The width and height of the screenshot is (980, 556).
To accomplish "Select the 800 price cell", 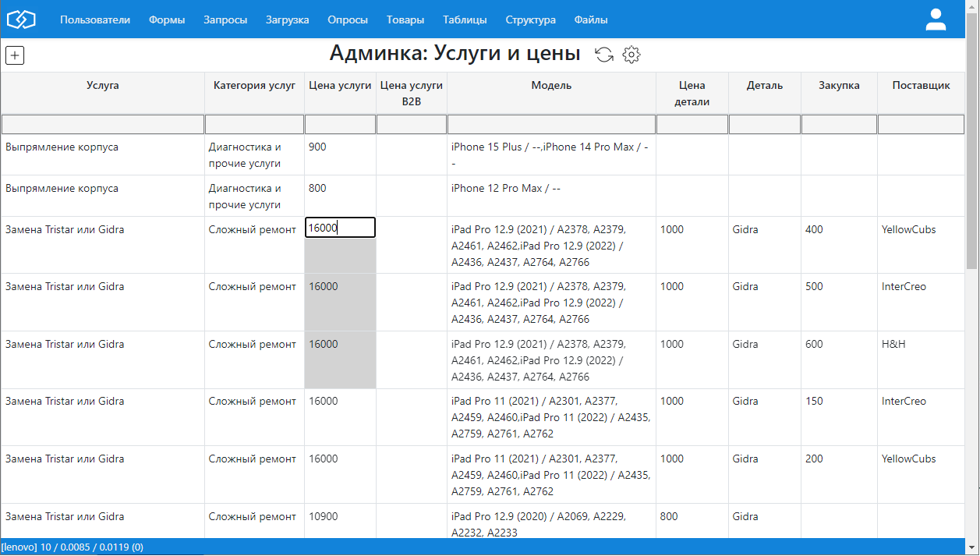I will pos(340,196).
